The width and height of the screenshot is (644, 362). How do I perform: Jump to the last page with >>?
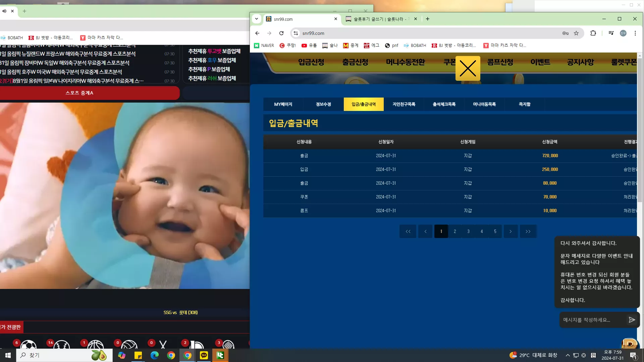coord(528,231)
